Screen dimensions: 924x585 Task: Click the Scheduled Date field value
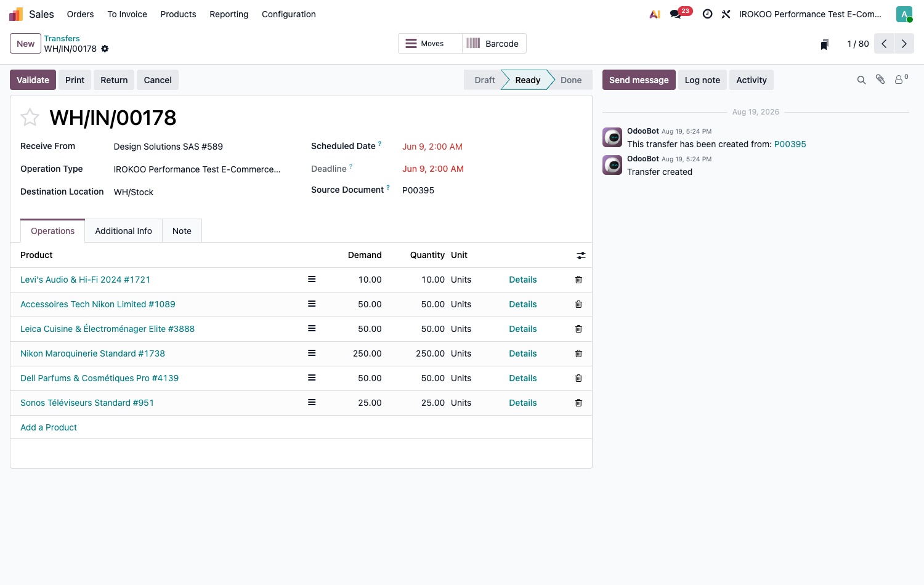(x=432, y=147)
